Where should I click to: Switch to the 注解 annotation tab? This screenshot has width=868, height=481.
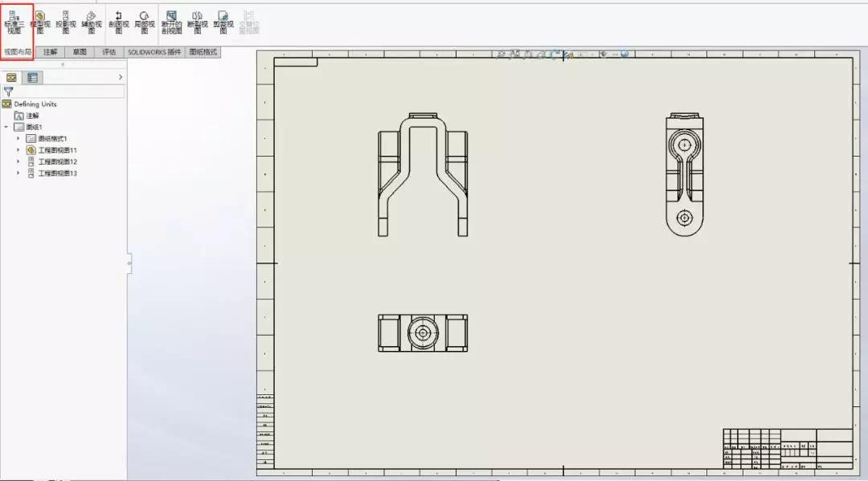point(51,52)
